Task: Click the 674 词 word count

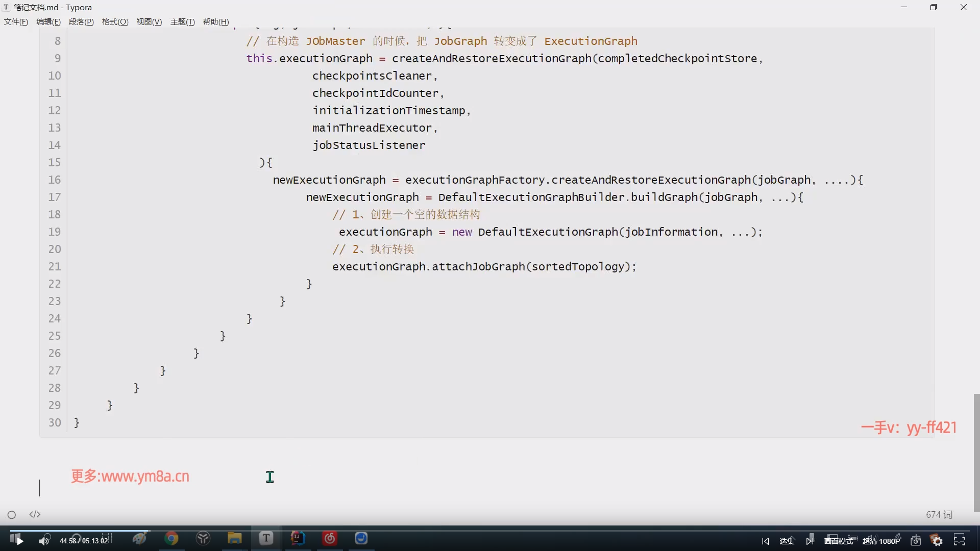Action: pos(939,515)
